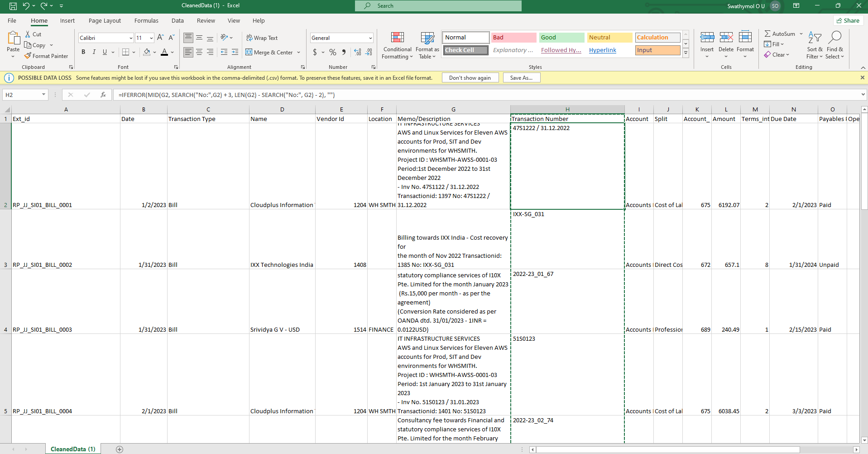Open the font name Calibri dropdown
Screen dimensions: 868x454
131,38
